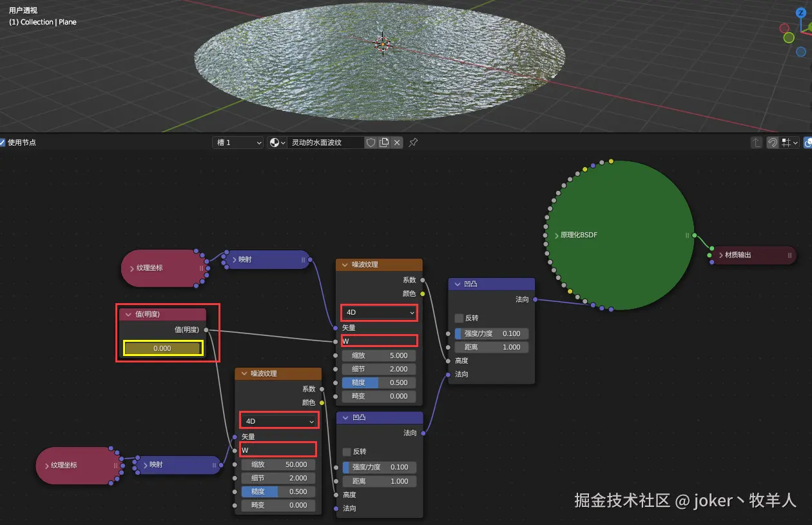Click the W field above 缩放 50.000

click(x=278, y=450)
